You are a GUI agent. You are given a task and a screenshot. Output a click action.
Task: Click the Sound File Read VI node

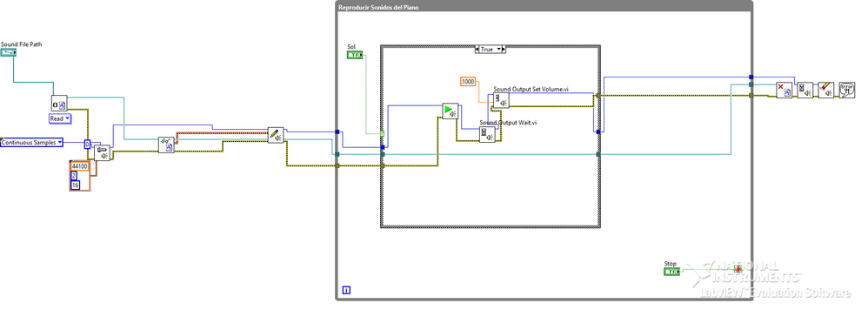[167, 145]
